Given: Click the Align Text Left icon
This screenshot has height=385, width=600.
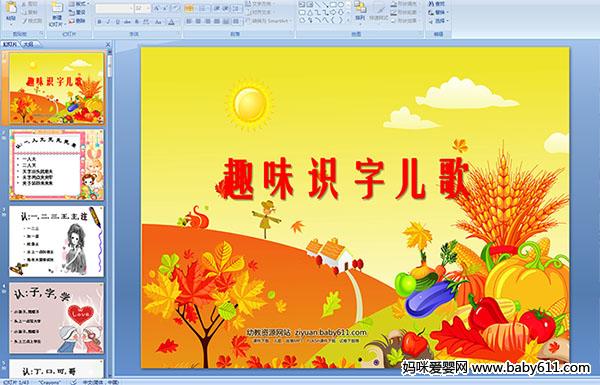Looking at the screenshot, I should 189,21.
